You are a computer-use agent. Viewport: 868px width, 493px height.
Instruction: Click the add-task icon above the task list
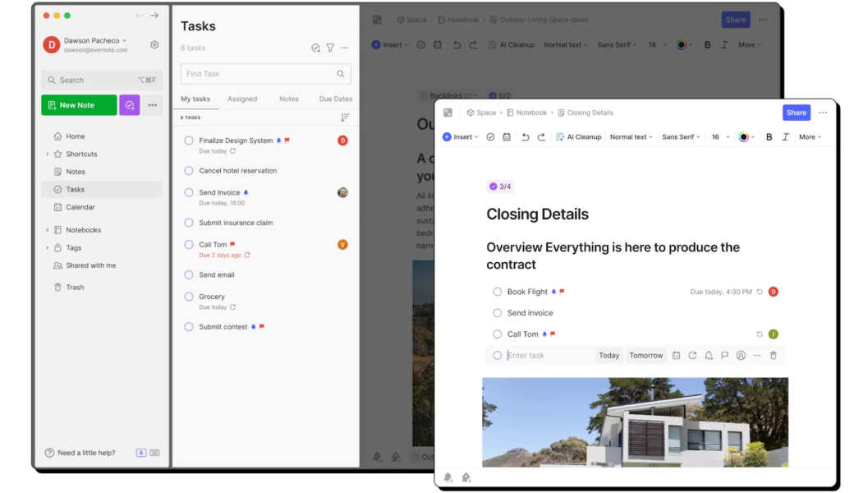point(315,48)
